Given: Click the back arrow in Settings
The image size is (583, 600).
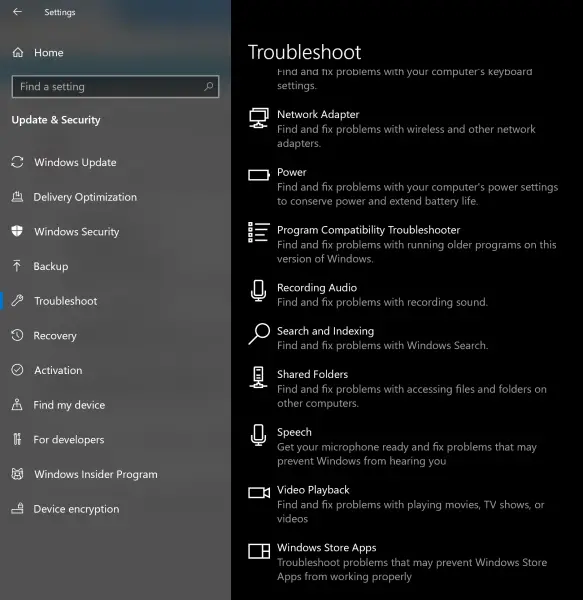Looking at the screenshot, I should (x=17, y=12).
